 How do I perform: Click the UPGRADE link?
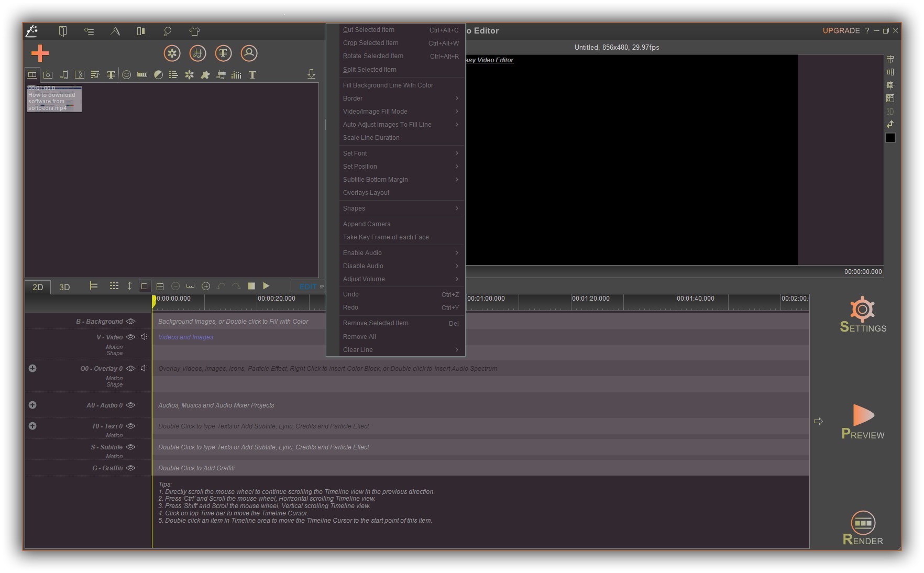pos(841,30)
